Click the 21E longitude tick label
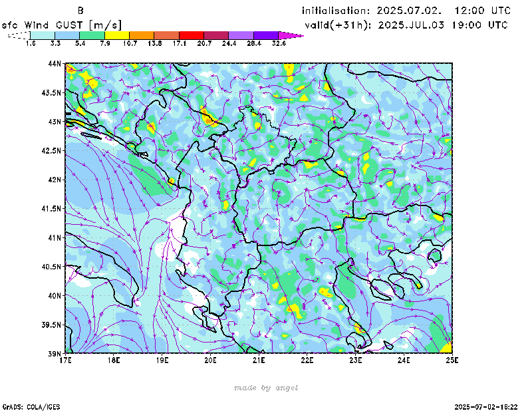Screen dimensions: 532x411 (x=259, y=360)
